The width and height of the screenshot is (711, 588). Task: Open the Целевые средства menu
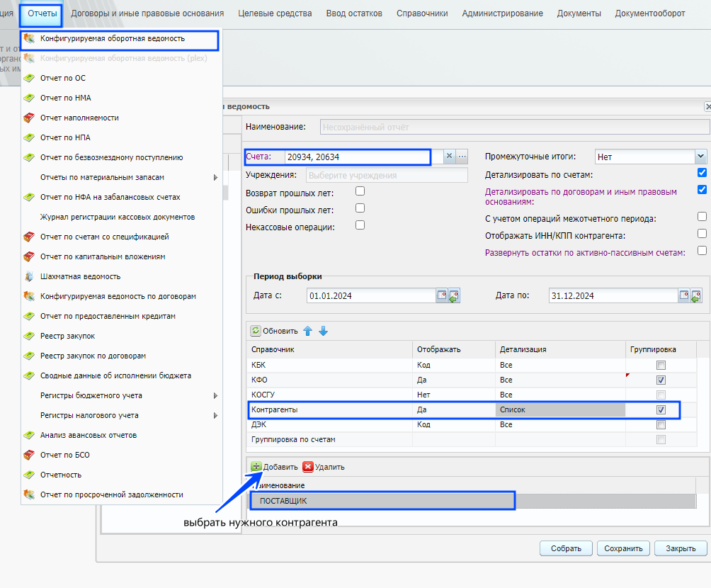(x=275, y=13)
